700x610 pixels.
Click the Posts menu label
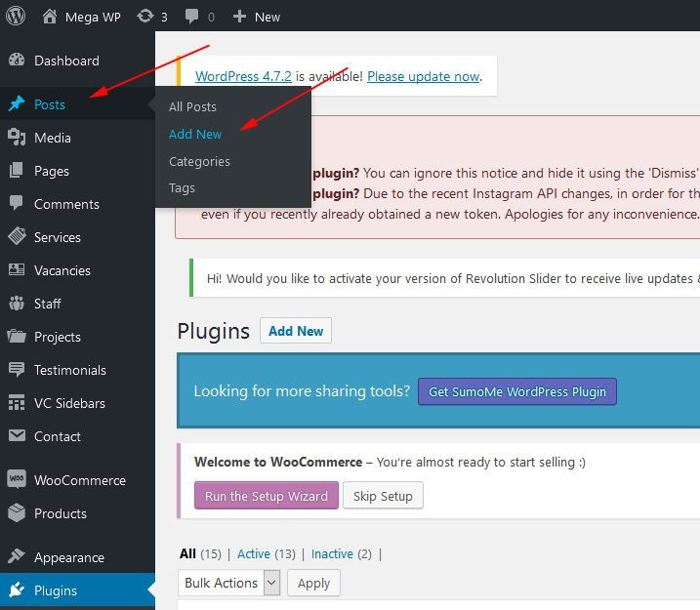coord(50,104)
